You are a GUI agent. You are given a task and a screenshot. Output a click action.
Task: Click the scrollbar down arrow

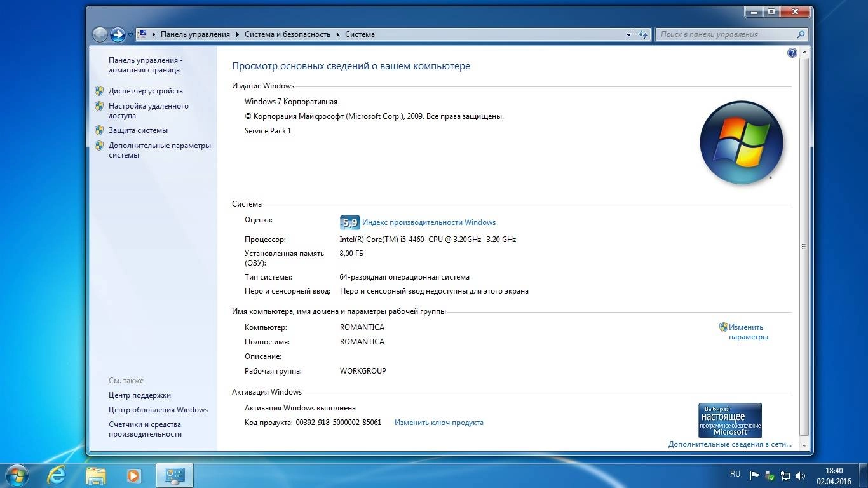804,446
